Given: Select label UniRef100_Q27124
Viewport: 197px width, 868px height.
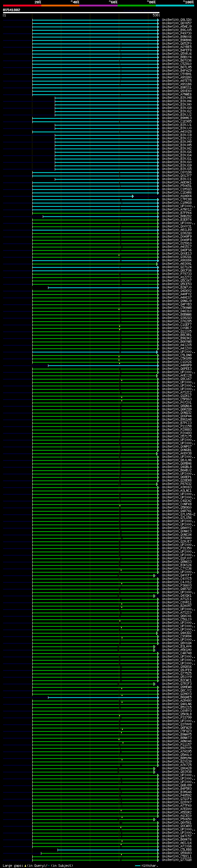Looking at the screenshot, I should [176, 267].
